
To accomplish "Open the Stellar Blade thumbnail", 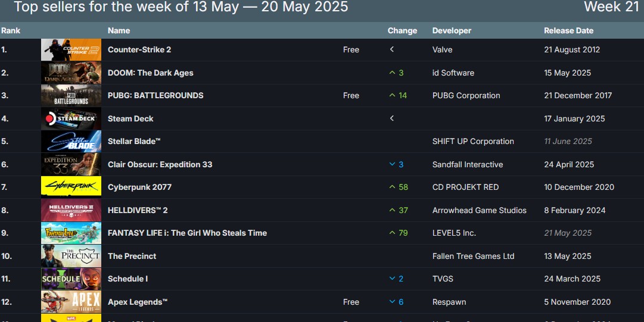I will 71,142.
